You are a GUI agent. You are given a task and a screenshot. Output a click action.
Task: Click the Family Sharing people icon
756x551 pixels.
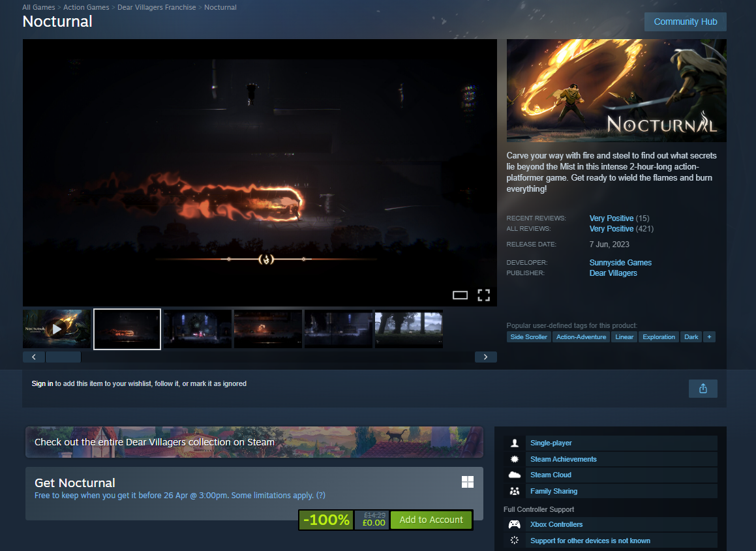(515, 491)
